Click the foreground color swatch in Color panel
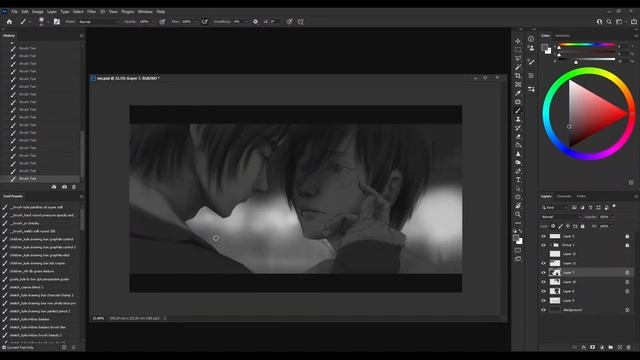 click(544, 48)
